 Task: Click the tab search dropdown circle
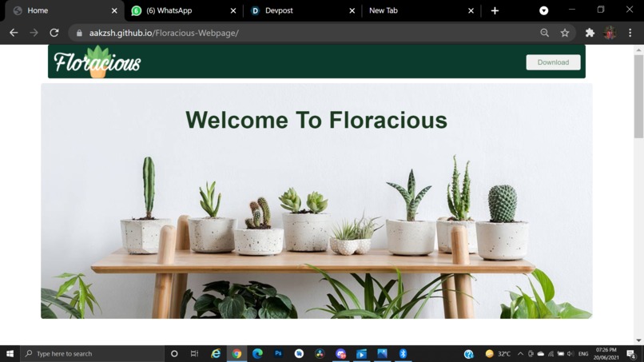pyautogui.click(x=544, y=10)
